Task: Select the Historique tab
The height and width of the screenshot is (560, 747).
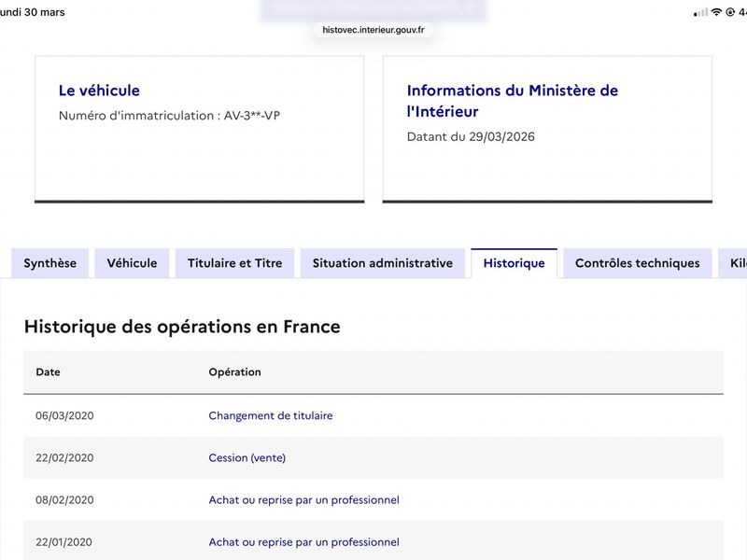Action: (x=514, y=263)
